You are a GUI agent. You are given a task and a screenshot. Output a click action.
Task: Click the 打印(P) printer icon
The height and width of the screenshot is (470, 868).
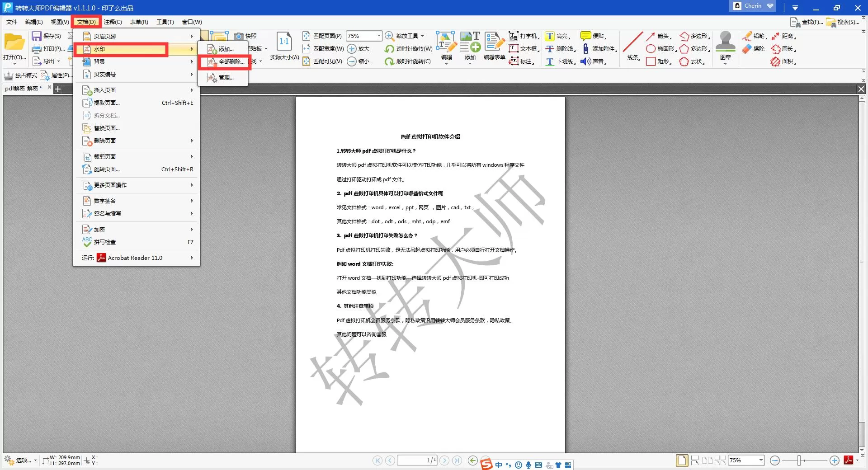click(x=37, y=49)
